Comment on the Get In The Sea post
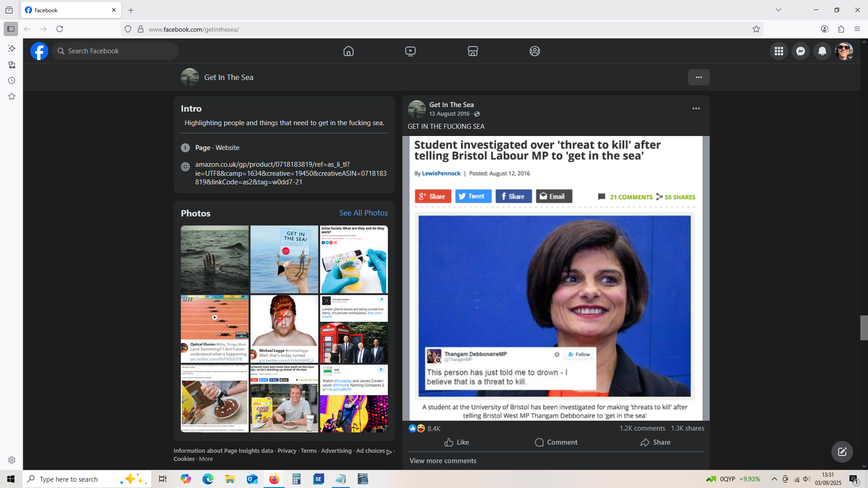The height and width of the screenshot is (488, 868). coord(556,442)
